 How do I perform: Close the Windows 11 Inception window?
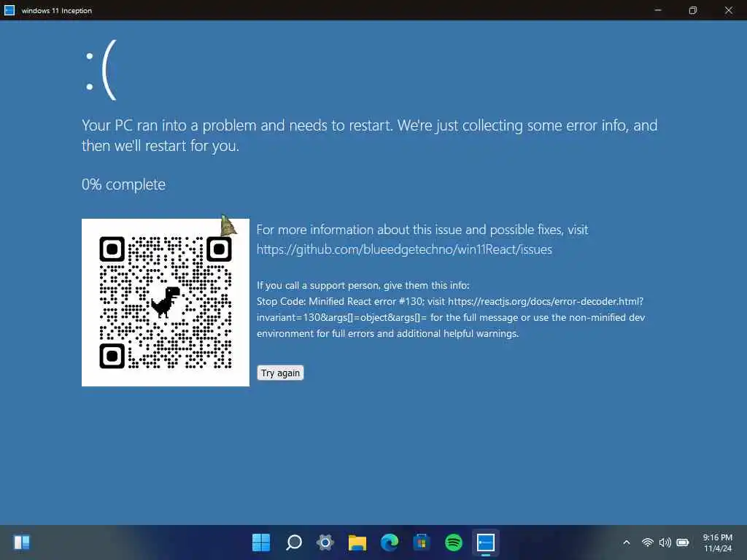point(729,10)
